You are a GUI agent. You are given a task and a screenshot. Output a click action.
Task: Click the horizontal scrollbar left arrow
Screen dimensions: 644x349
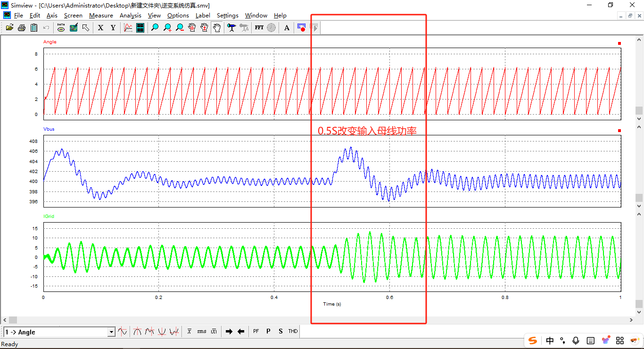pos(5,320)
